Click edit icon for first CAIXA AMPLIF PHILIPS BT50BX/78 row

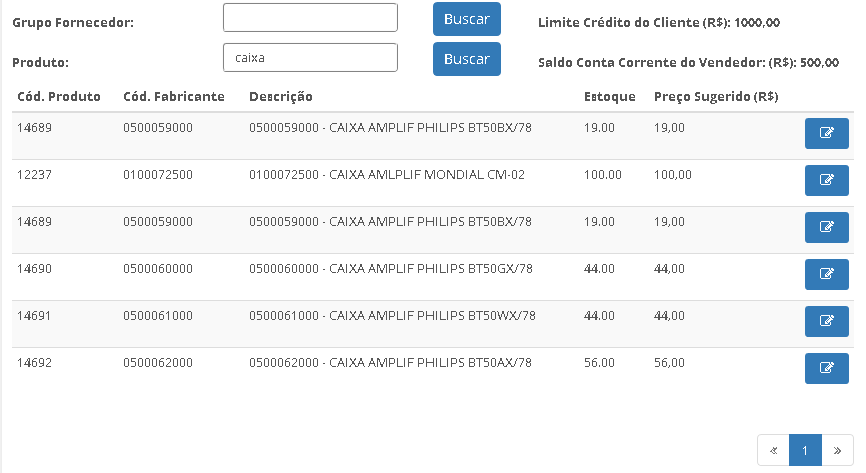coord(826,133)
